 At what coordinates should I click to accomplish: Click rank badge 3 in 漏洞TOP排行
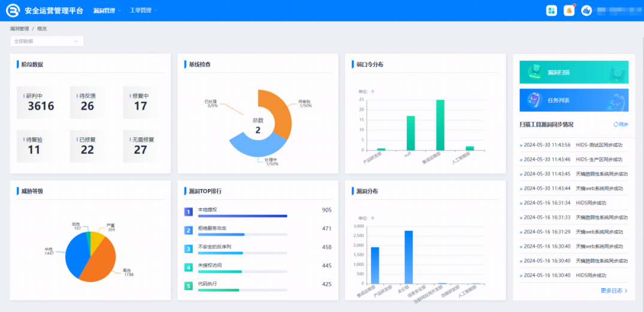tap(189, 249)
